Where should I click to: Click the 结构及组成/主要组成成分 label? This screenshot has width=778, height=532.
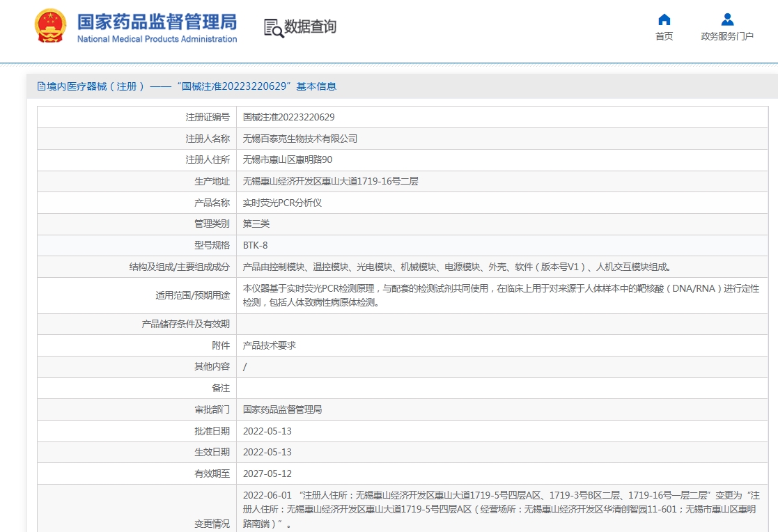tap(180, 267)
